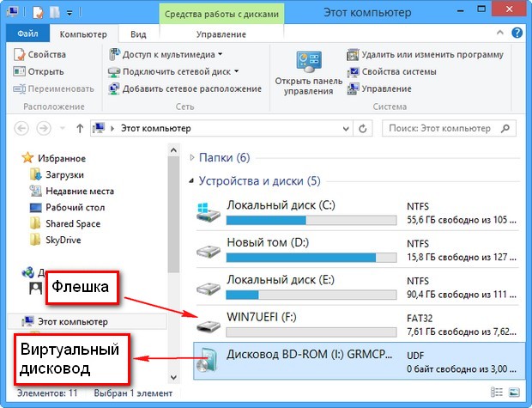Open the Подключить сетевой диск dropdown
The height and width of the screenshot is (408, 532).
coord(173,71)
